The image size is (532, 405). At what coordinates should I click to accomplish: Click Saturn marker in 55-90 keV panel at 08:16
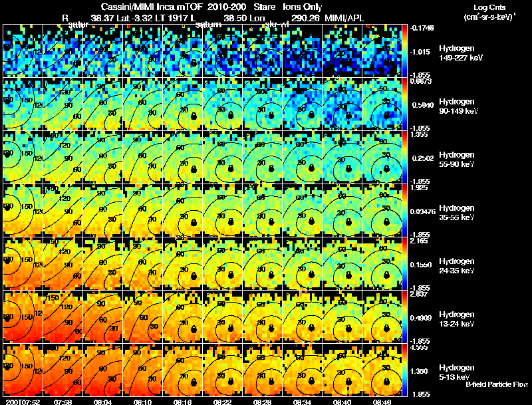(x=194, y=169)
